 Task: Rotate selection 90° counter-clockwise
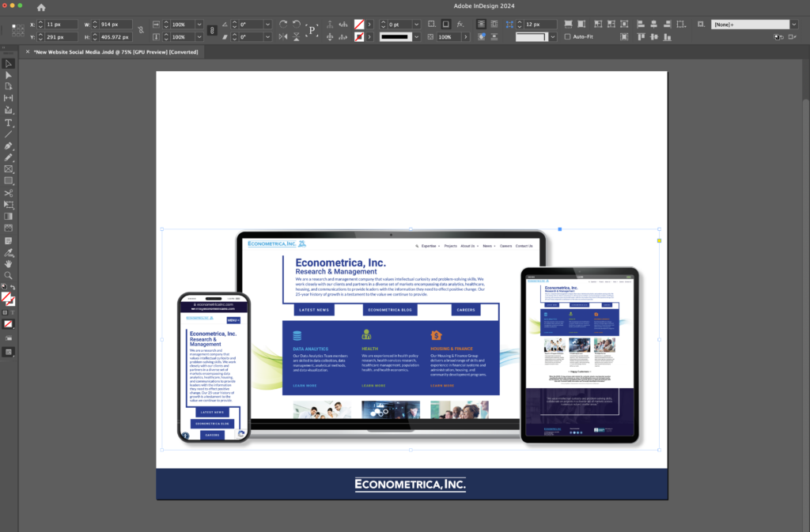tap(297, 25)
